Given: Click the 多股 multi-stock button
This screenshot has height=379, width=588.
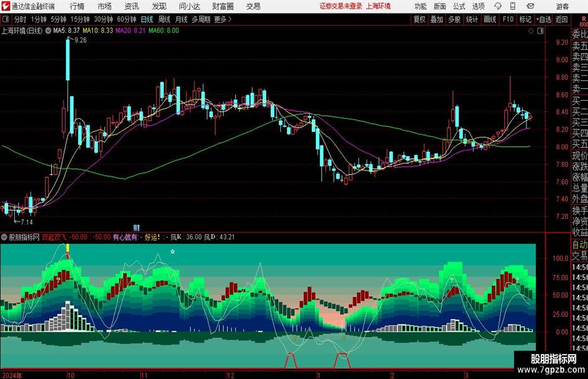Looking at the screenshot, I should 454,19.
